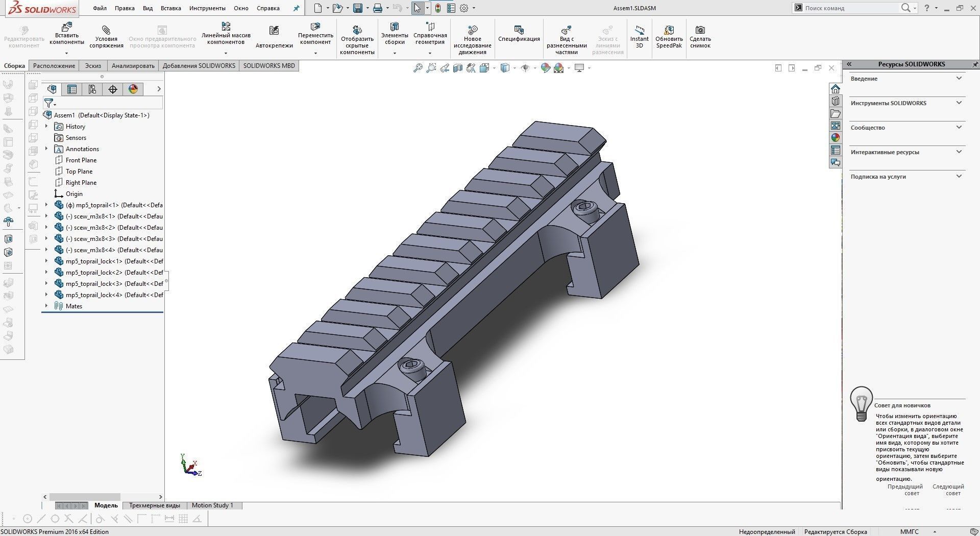Viewport: 980px width, 536px height.
Task: Click the Apply Scene icon
Action: tap(558, 68)
